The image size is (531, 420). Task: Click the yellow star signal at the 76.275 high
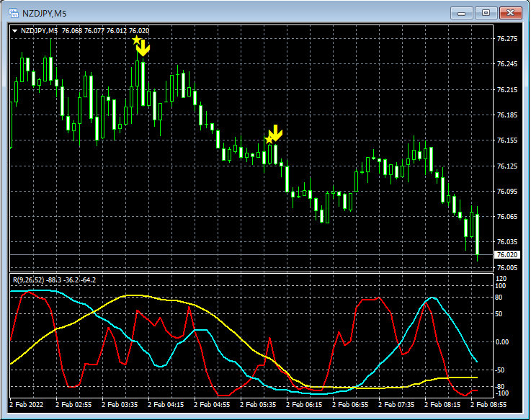coord(136,40)
